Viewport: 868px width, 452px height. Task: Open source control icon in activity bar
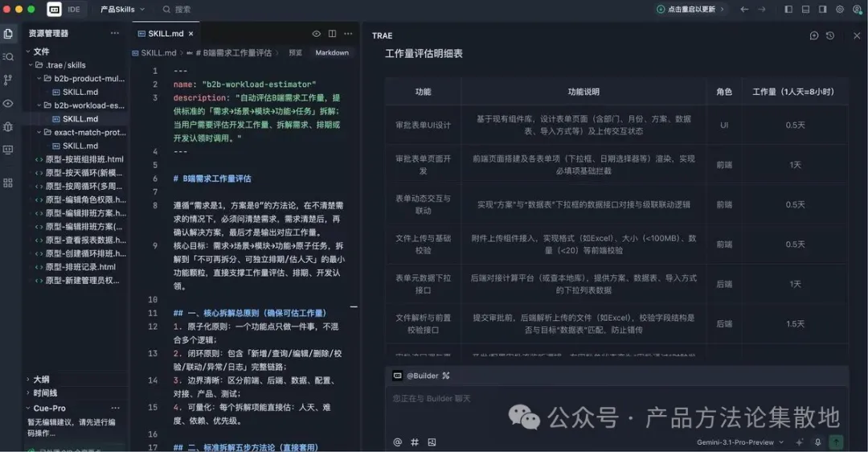point(8,80)
